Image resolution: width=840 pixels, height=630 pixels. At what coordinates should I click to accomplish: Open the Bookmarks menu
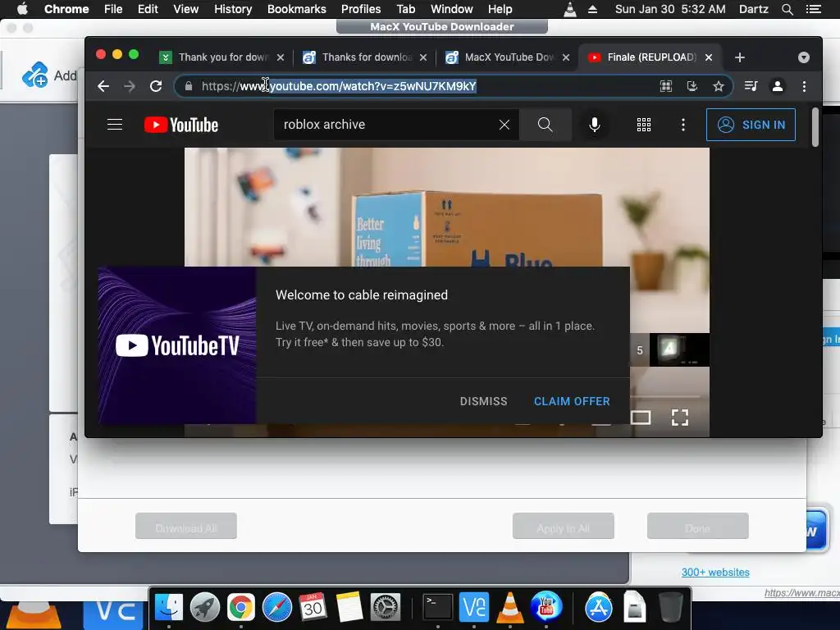click(x=296, y=9)
